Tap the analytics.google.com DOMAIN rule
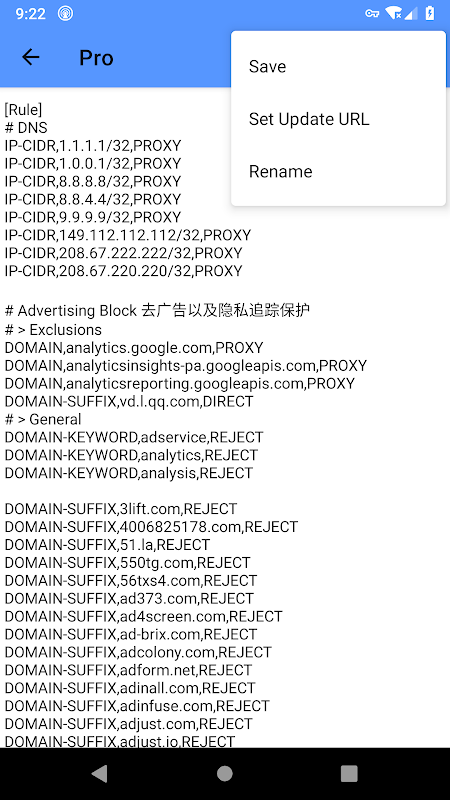The image size is (450, 800). (x=134, y=348)
